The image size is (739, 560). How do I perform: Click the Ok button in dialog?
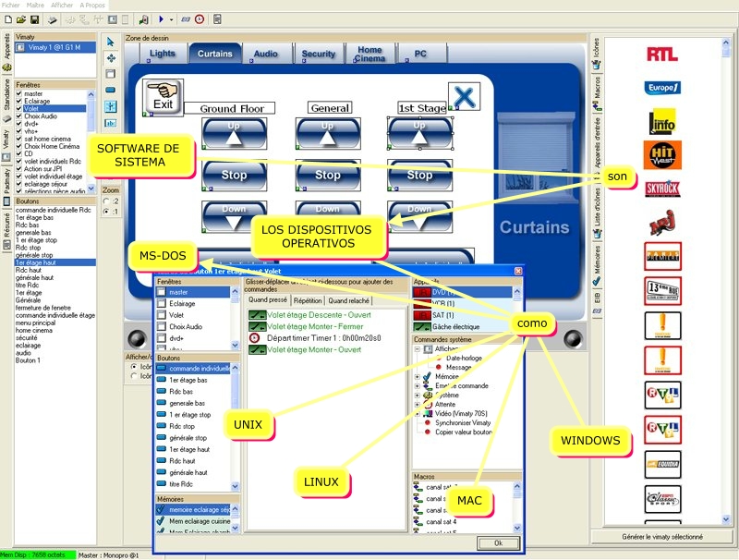(x=498, y=542)
